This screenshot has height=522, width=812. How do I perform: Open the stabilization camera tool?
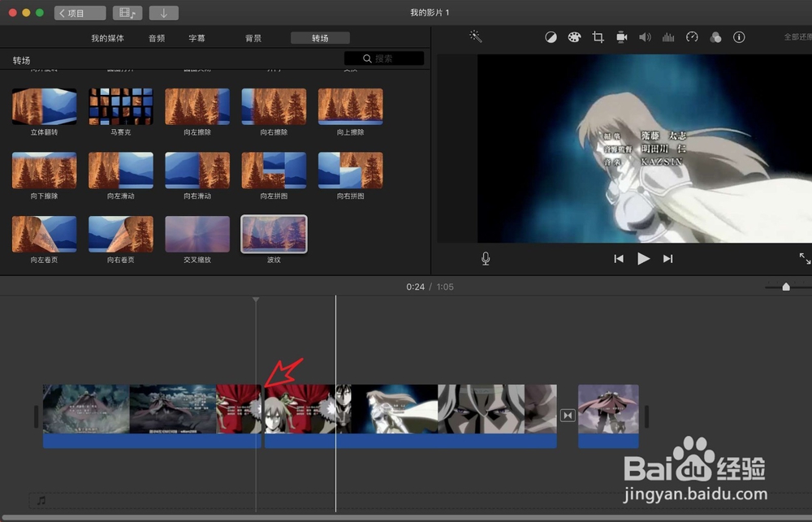pyautogui.click(x=621, y=37)
